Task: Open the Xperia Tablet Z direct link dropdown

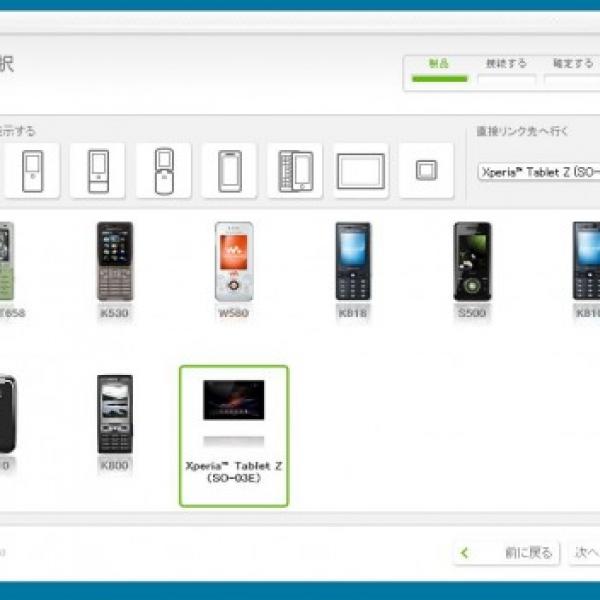Action: click(x=539, y=172)
